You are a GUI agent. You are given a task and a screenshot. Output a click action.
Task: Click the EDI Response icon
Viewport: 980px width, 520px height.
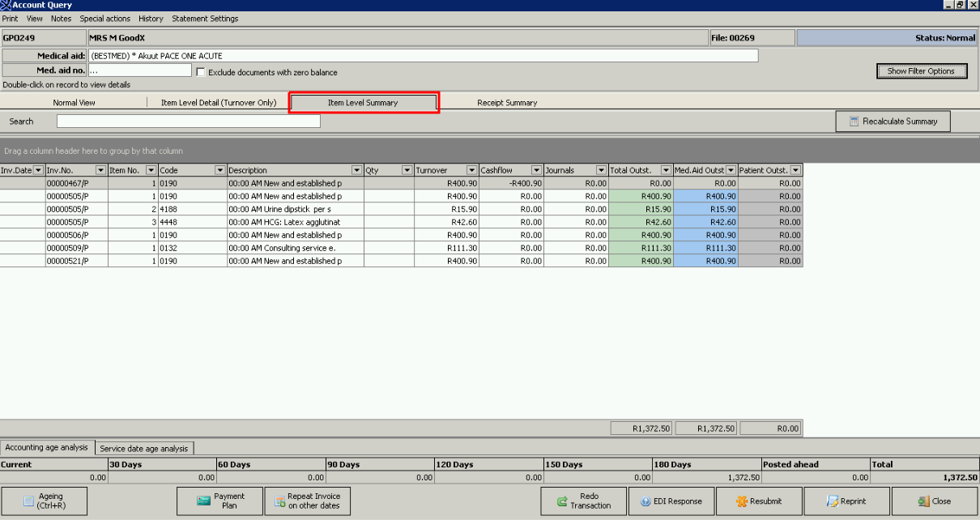(646, 501)
